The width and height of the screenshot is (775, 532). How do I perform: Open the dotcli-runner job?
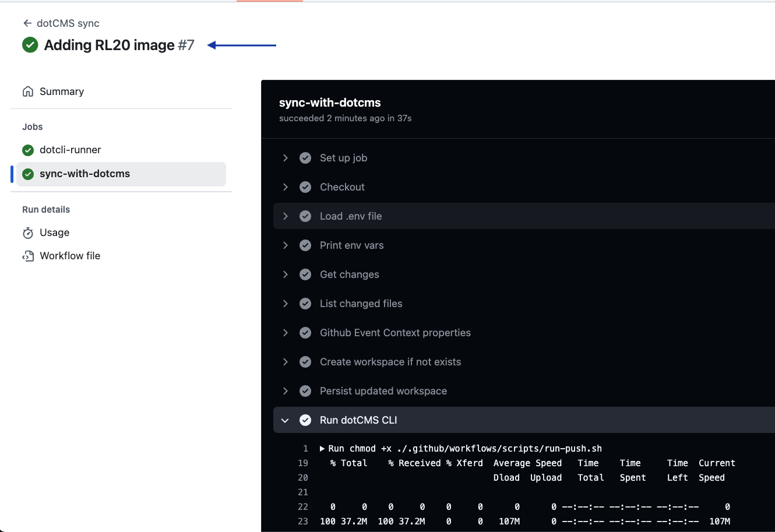[70, 150]
